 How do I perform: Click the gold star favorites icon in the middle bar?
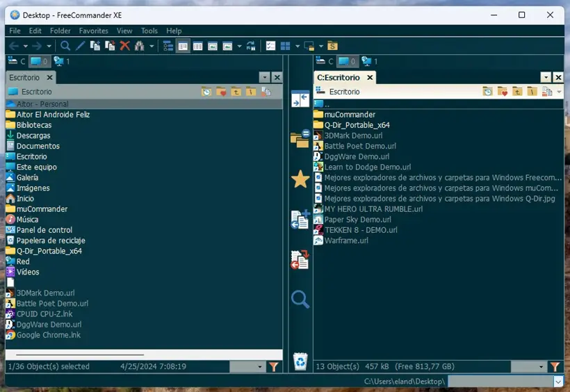pos(300,179)
